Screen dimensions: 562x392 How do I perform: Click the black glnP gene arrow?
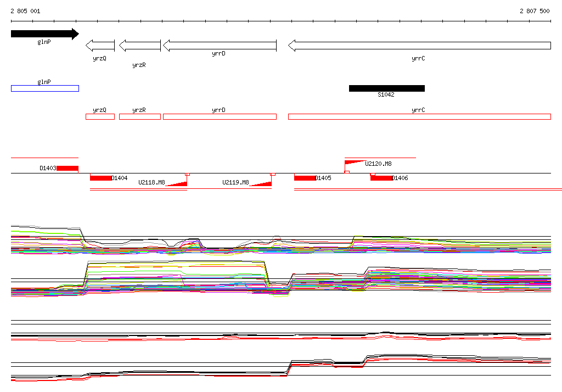tap(45, 33)
